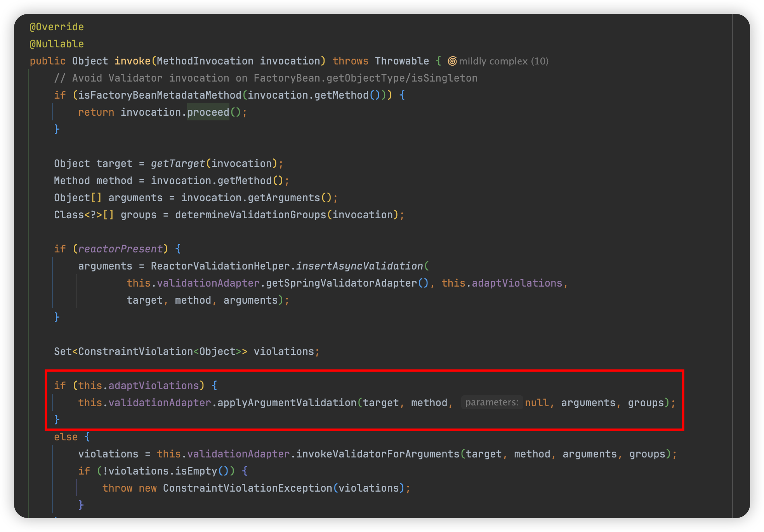This screenshot has height=532, width=764.
Task: Click insertAsyncValidation static method call
Action: [x=359, y=266]
